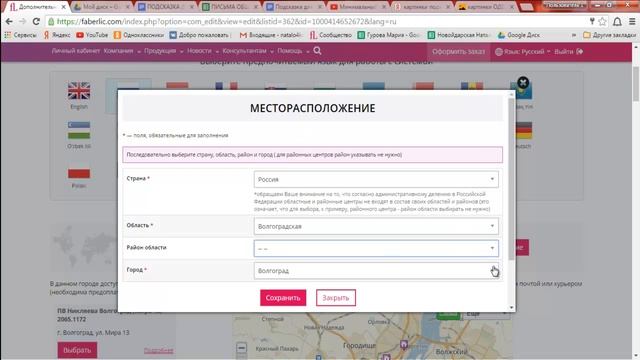This screenshot has height=360, width=640.
Task: Show hidden bookmarks with the » chevron
Action: point(574,35)
